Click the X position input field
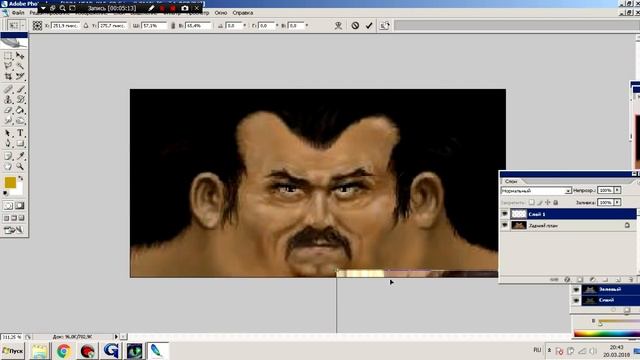Viewport: 640px width, 360px height. click(x=65, y=25)
